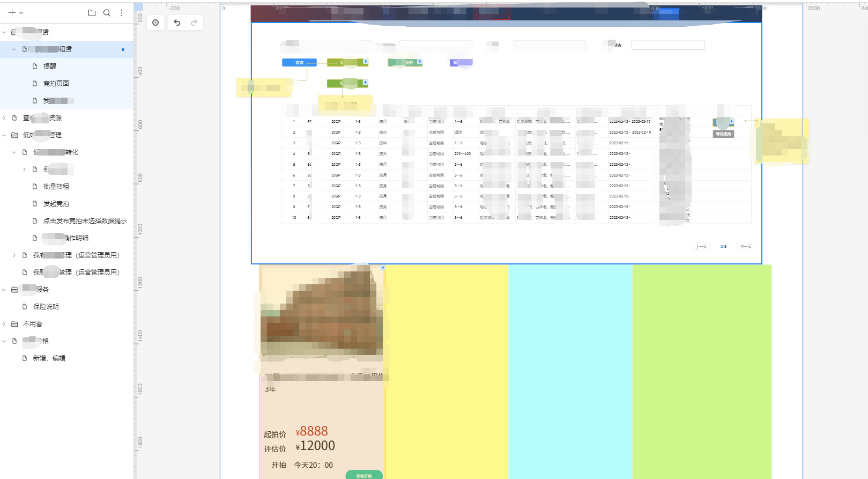Open page search with the magnifier icon

[x=107, y=13]
